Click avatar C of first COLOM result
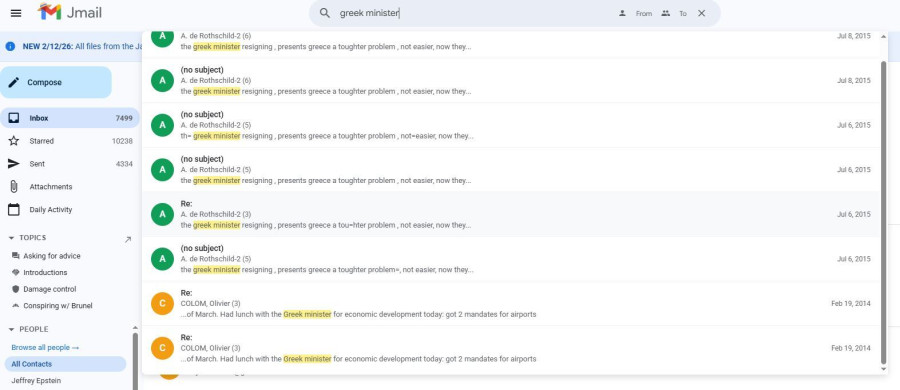 [162, 303]
